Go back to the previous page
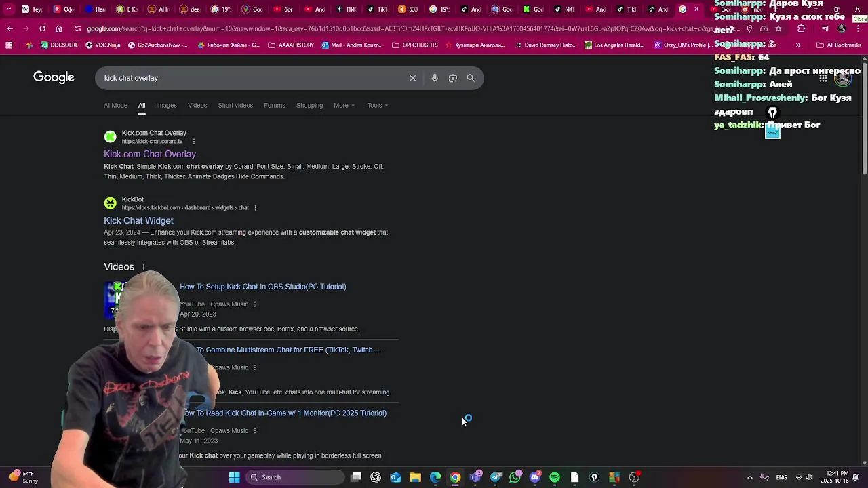 9,28
